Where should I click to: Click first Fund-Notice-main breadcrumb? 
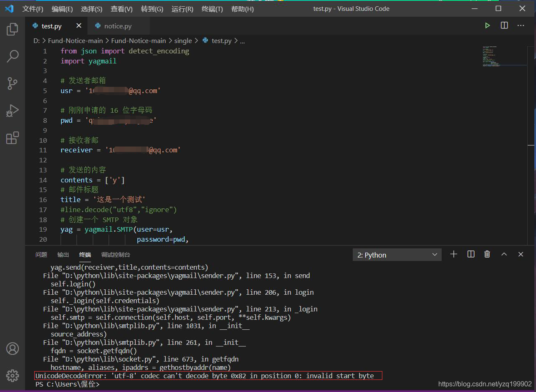click(75, 40)
